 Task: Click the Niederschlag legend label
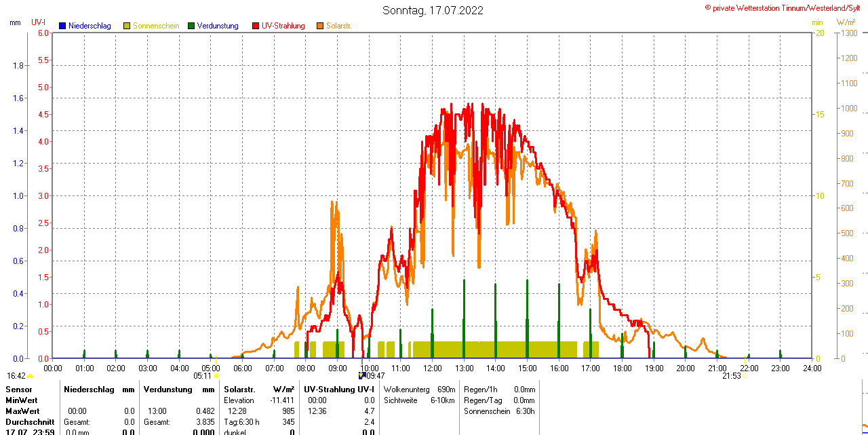90,26
